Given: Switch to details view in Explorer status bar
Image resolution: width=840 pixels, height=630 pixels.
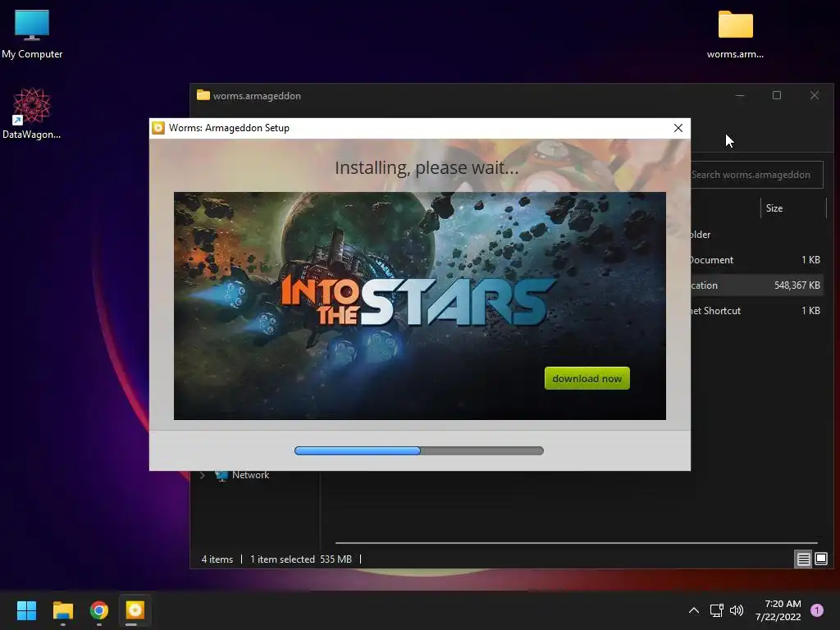Looking at the screenshot, I should [803, 559].
